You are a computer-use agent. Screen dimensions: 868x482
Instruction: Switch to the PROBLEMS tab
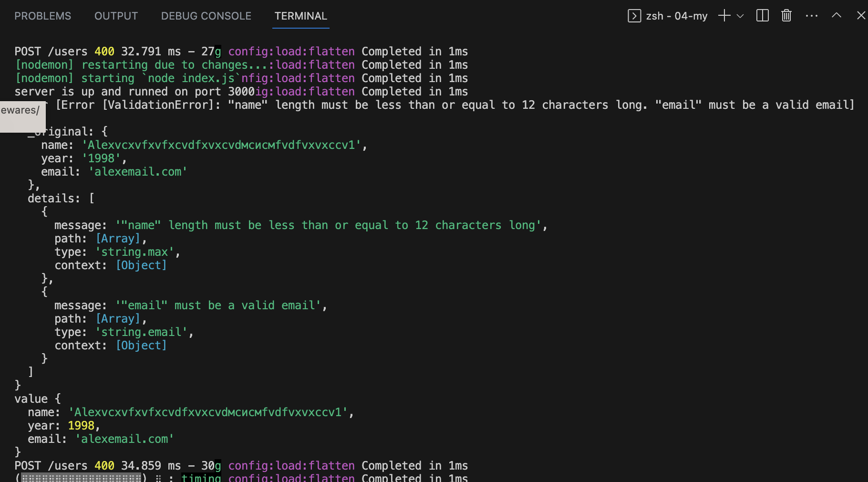point(42,16)
